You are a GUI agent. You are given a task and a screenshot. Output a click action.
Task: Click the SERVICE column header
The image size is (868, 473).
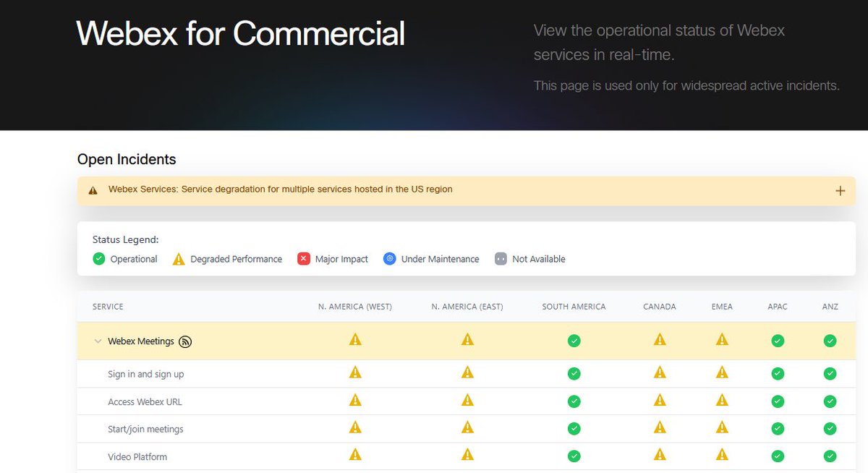point(108,307)
